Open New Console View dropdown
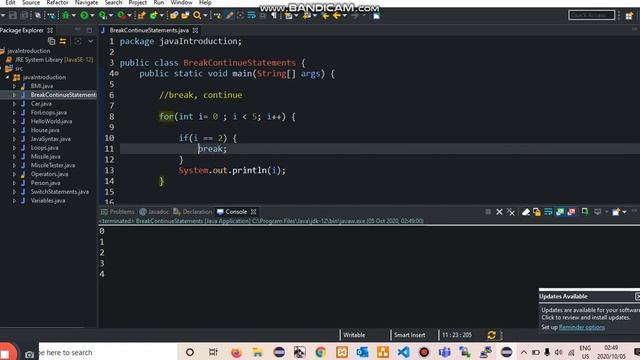640x360 pixels. [624, 212]
